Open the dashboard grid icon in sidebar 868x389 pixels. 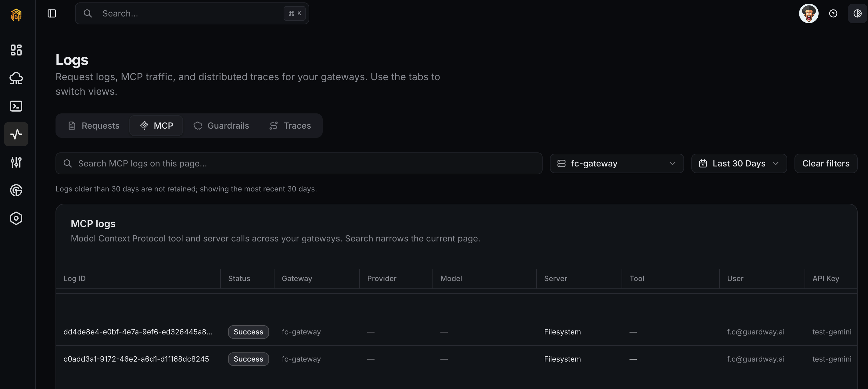pos(16,50)
